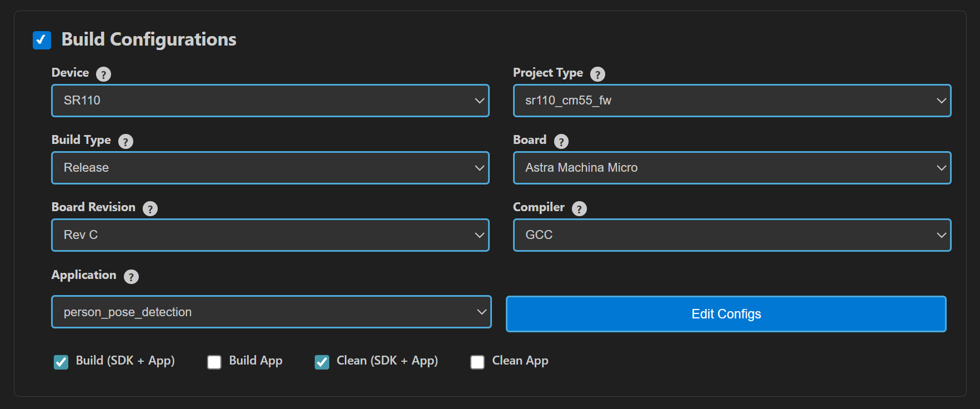View help for Application field

coord(131,276)
